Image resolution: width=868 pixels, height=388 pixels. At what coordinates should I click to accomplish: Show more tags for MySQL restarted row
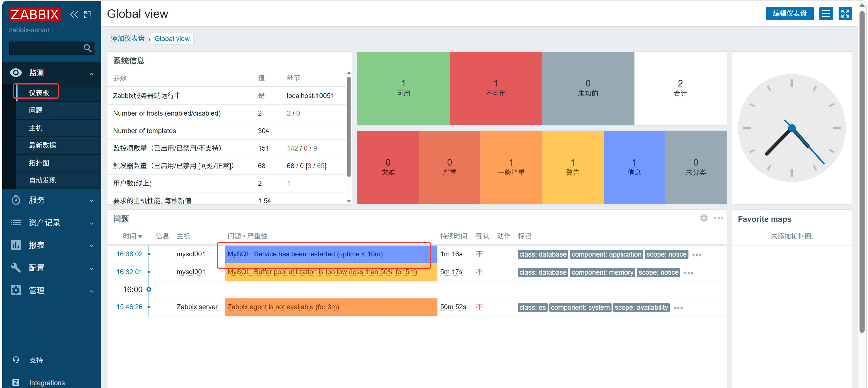[696, 255]
